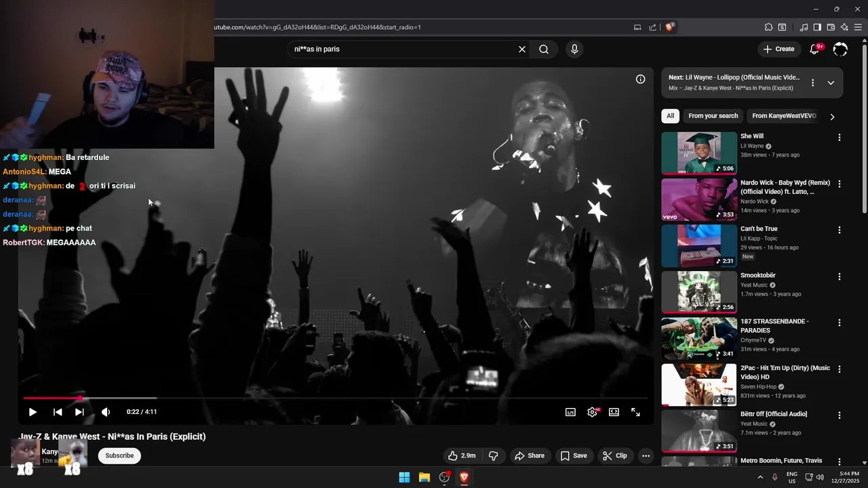Collapse the playlist mix panel chevron
868x488 pixels.
click(x=831, y=83)
